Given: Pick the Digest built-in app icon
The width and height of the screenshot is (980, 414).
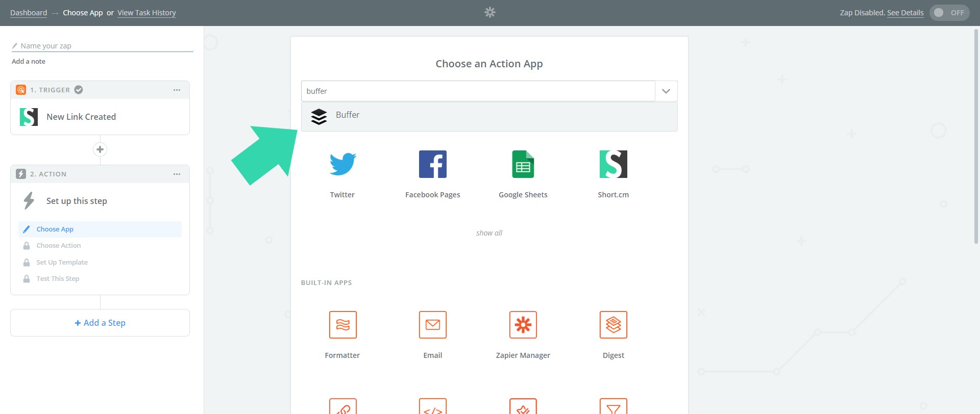Looking at the screenshot, I should 613,325.
